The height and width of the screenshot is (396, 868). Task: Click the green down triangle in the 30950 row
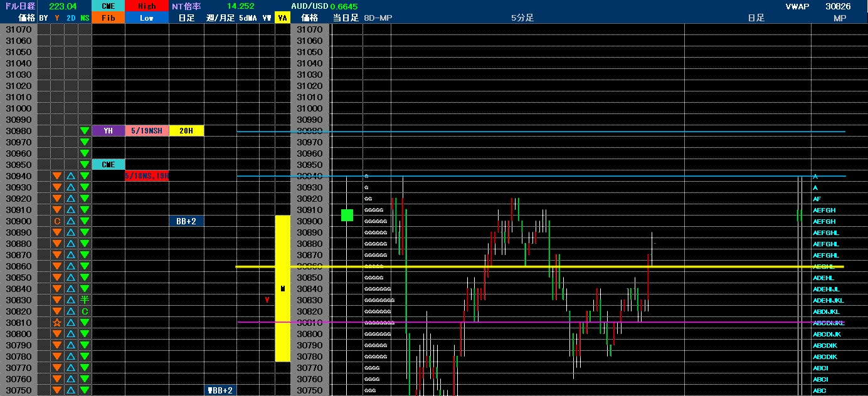pos(85,165)
